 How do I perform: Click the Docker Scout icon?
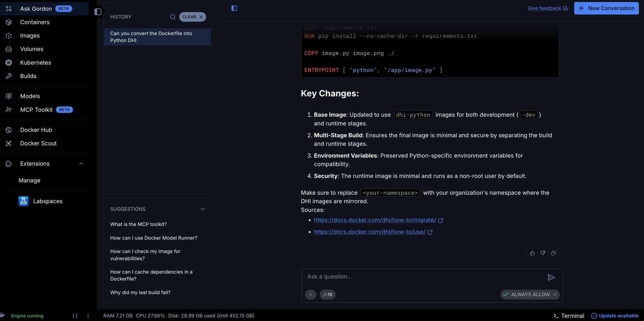pos(9,143)
